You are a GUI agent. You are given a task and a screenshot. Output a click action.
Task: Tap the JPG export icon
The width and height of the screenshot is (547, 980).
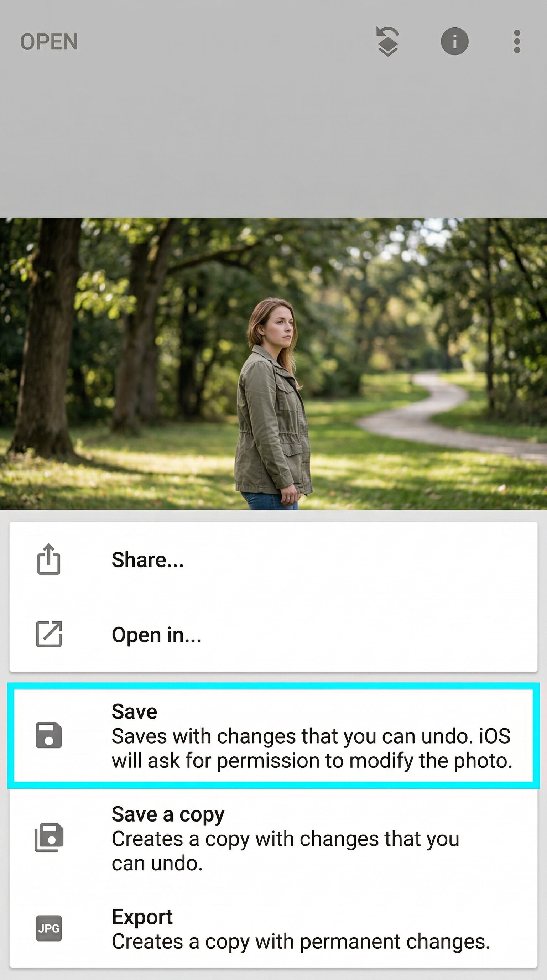coord(49,928)
